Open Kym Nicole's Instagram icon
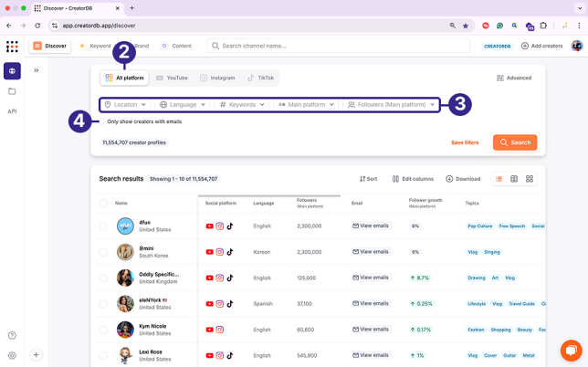This screenshot has width=588, height=367. coord(220,330)
